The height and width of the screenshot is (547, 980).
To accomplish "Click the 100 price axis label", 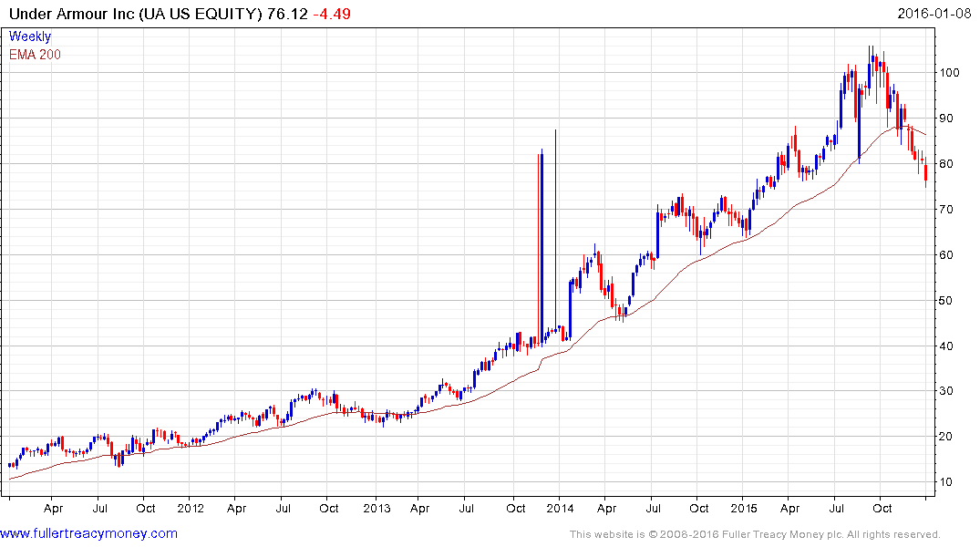I will 949,73.
